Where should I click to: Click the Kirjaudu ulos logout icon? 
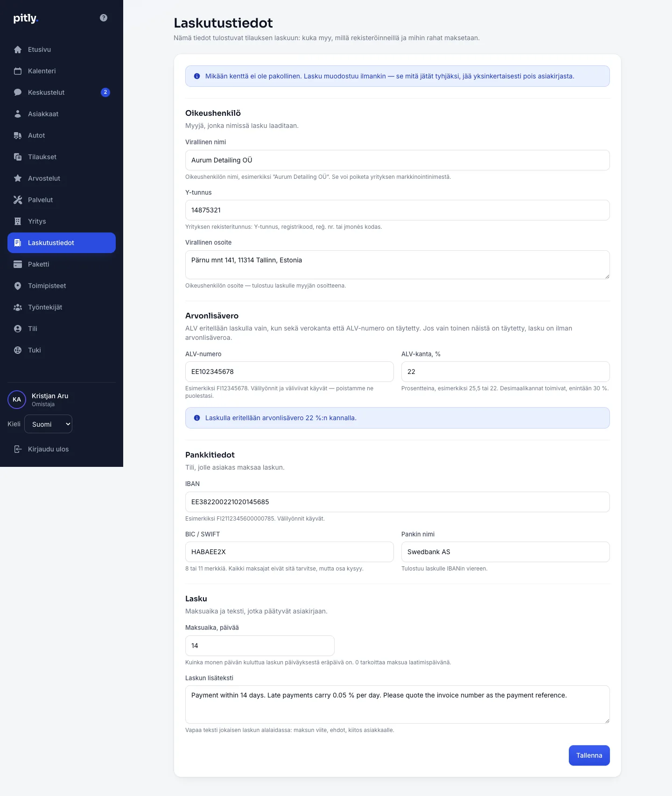(18, 449)
